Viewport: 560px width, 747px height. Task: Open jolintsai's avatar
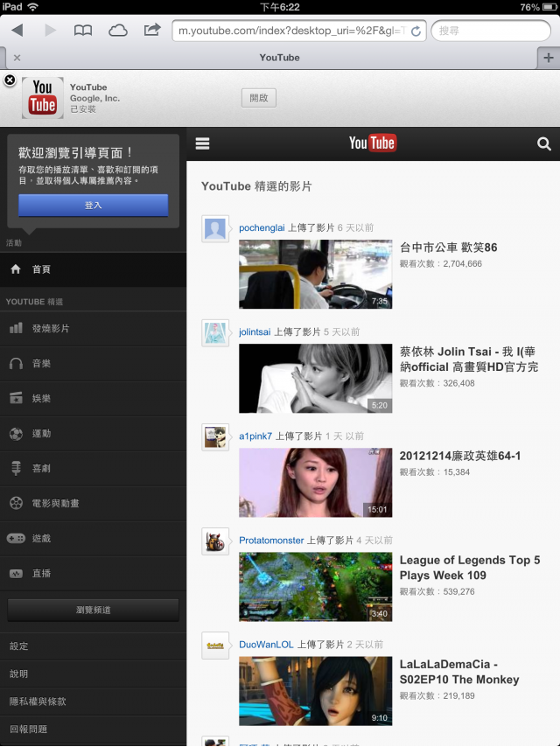tap(215, 333)
